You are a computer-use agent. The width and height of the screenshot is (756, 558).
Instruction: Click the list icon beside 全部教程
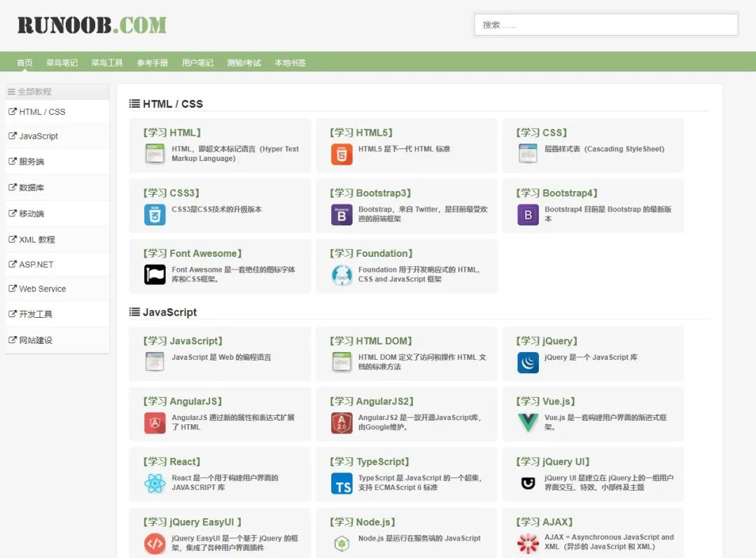coord(11,92)
